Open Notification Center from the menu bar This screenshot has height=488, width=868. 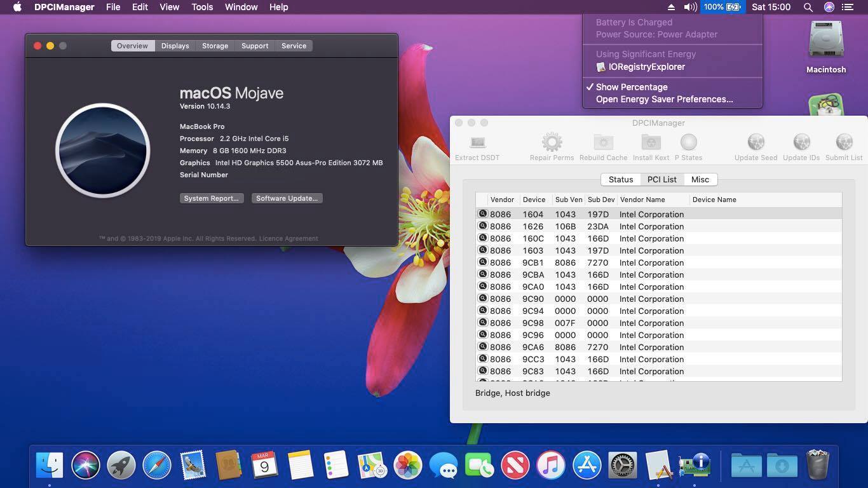(x=848, y=7)
